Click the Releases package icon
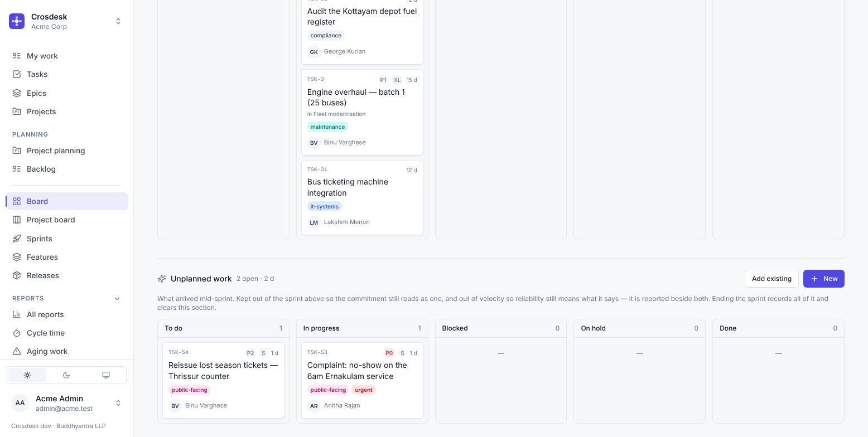Image resolution: width=868 pixels, height=437 pixels. (17, 275)
